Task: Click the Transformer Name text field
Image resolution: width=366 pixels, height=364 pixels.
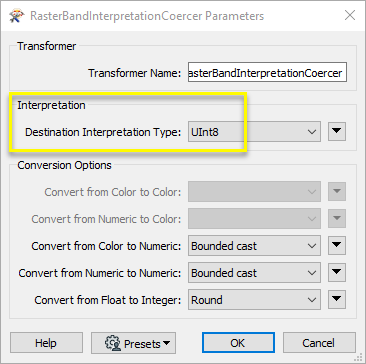Action: tap(267, 72)
